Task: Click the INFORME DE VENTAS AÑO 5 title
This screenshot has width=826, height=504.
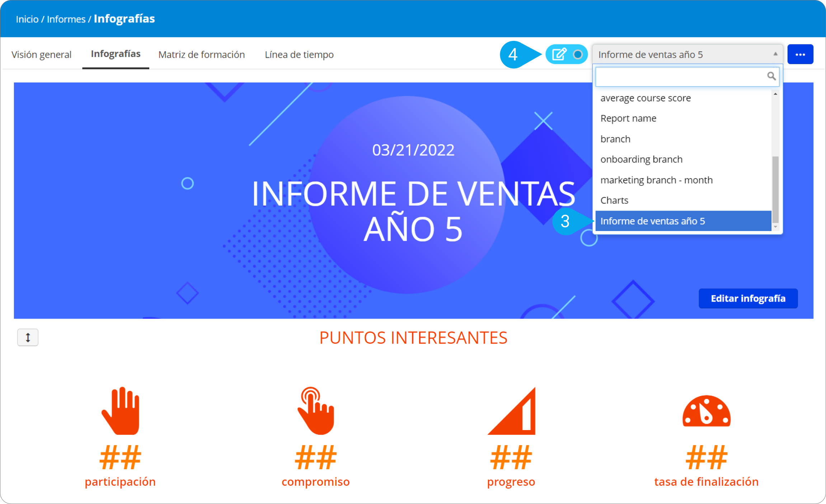Action: point(413,212)
